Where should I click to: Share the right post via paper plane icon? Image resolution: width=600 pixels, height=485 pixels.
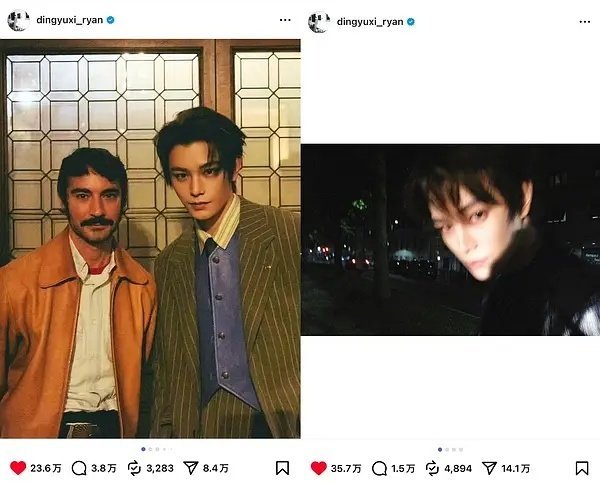coord(489,468)
